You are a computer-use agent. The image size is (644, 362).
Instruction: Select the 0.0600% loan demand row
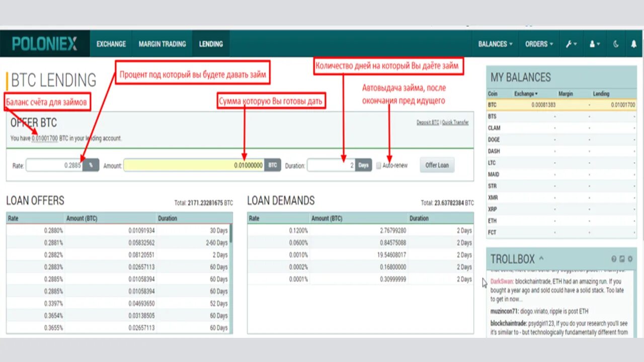point(361,242)
